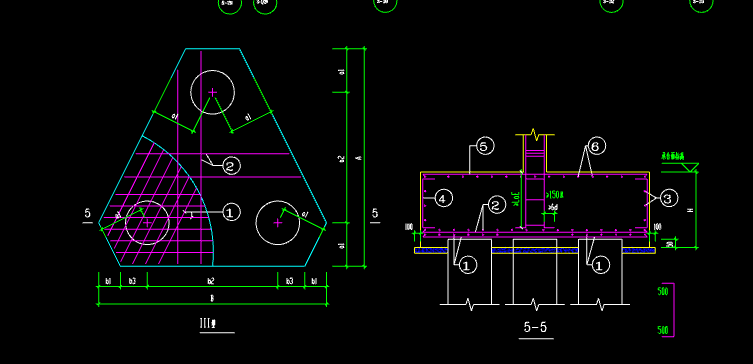Click section cut mark 5 right of the plan

[375, 214]
